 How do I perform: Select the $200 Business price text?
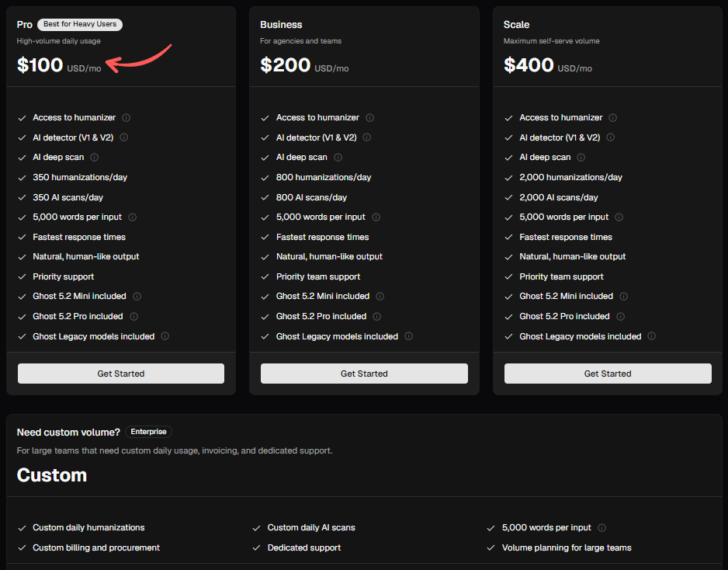click(x=285, y=65)
